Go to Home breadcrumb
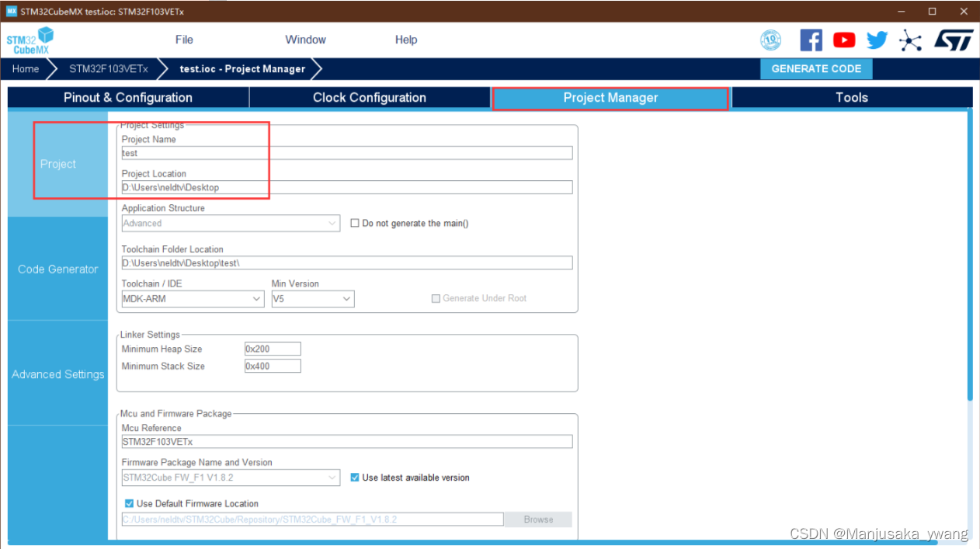This screenshot has width=980, height=549. tap(26, 68)
